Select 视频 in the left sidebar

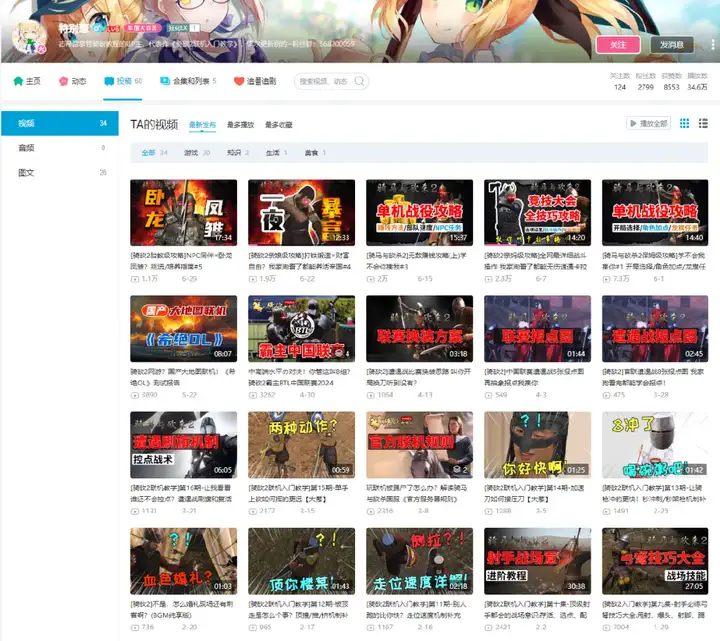[60, 123]
